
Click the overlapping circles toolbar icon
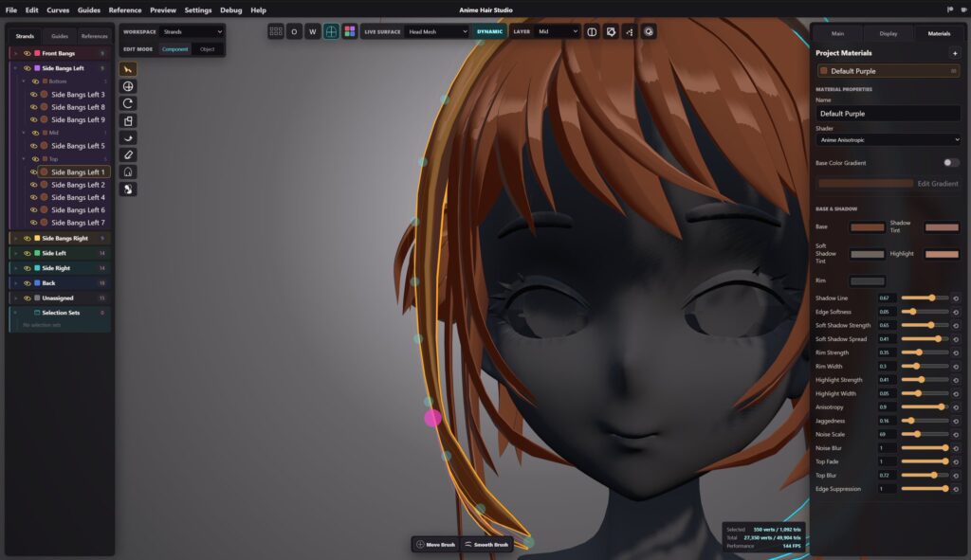pos(649,31)
